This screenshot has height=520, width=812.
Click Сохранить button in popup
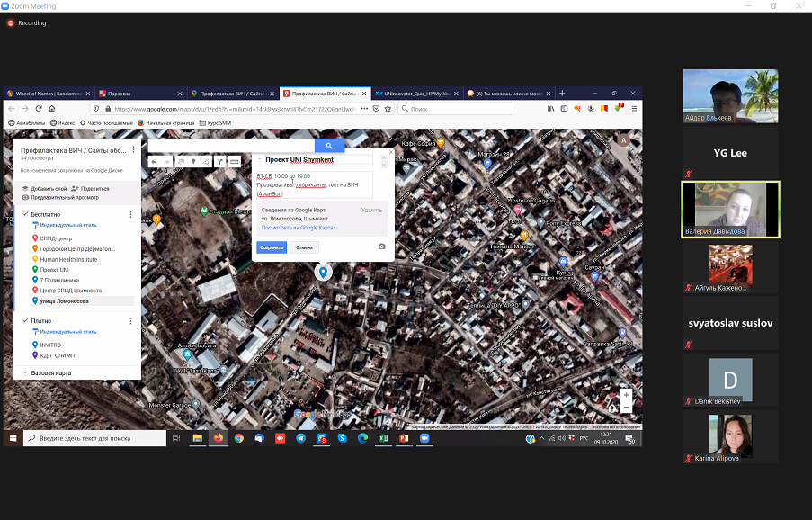click(272, 247)
